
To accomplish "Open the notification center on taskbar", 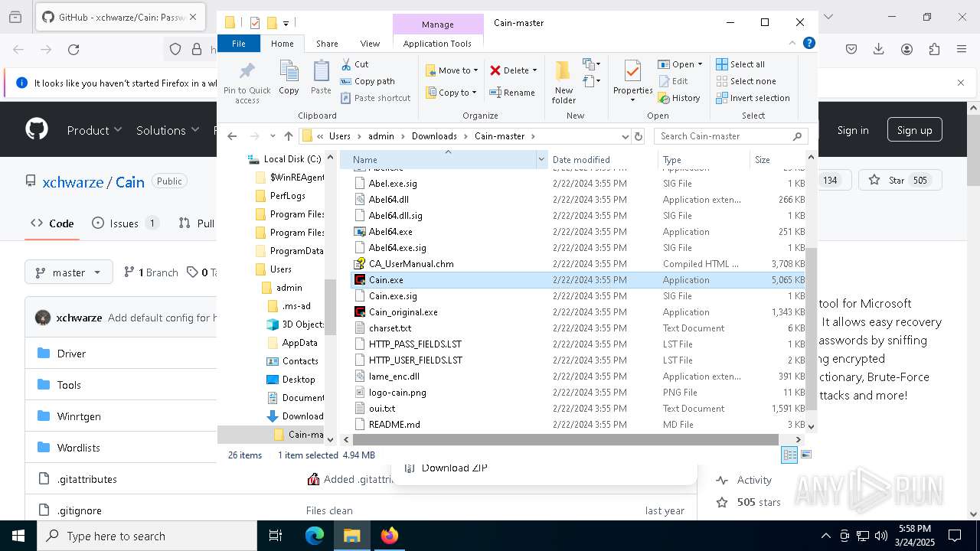I will [x=955, y=536].
